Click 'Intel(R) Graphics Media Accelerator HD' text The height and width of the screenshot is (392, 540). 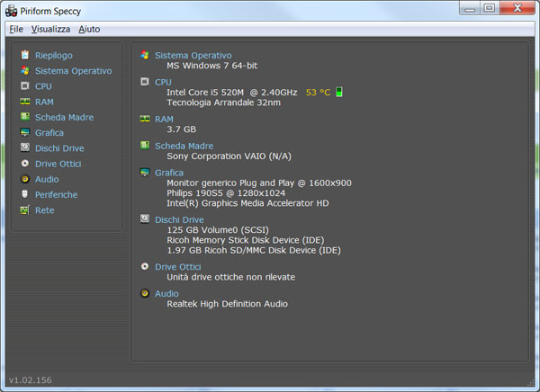(247, 203)
